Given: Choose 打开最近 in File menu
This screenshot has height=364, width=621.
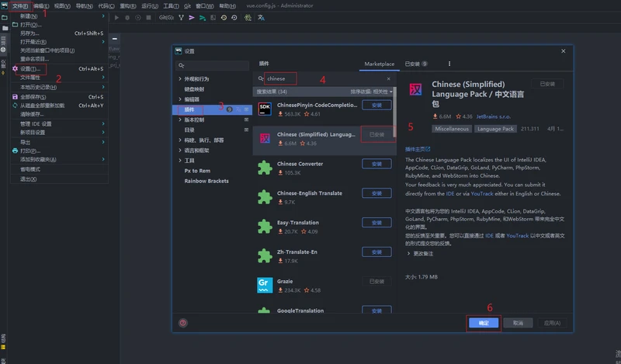Looking at the screenshot, I should click(60, 42).
